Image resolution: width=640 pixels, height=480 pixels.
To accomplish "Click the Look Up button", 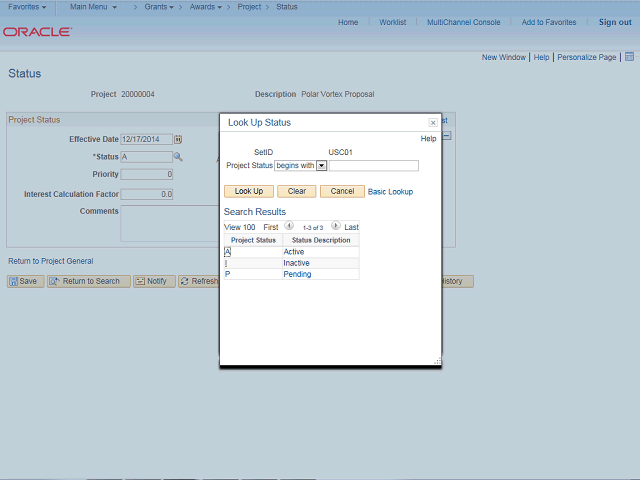I will 249,191.
